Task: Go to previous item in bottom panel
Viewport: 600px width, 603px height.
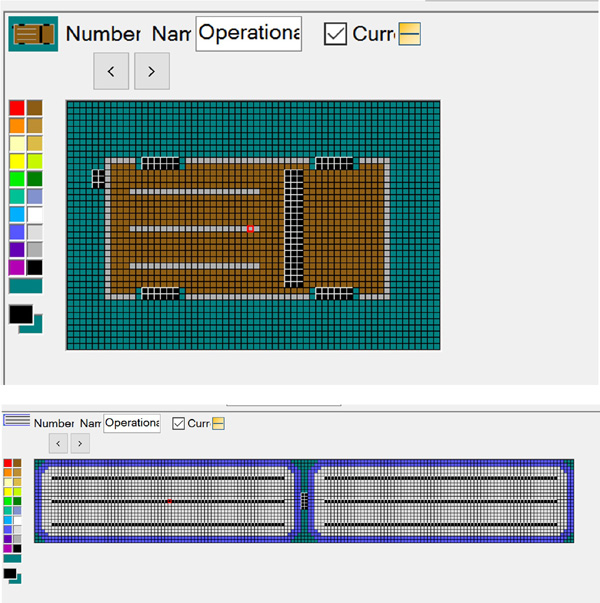Action: pos(58,443)
